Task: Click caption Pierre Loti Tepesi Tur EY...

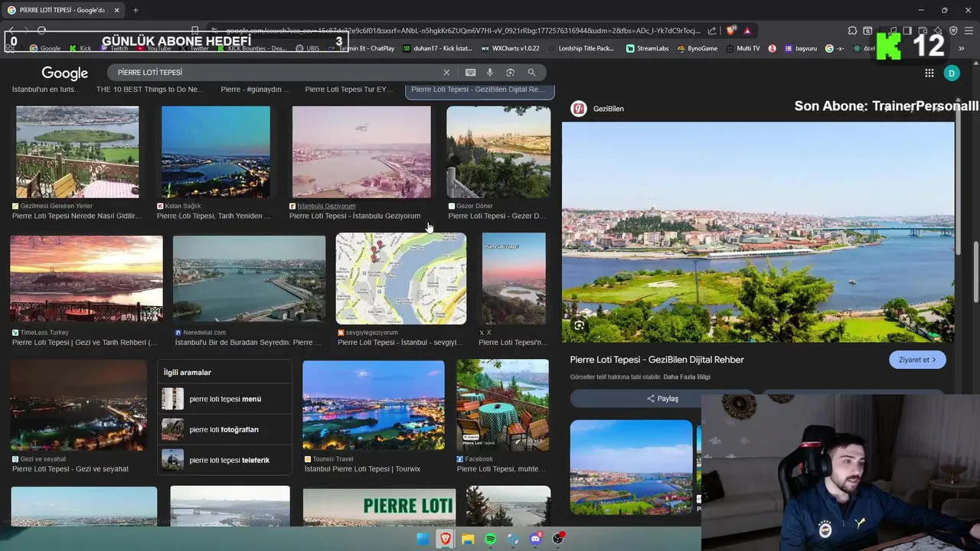Action: coord(349,89)
